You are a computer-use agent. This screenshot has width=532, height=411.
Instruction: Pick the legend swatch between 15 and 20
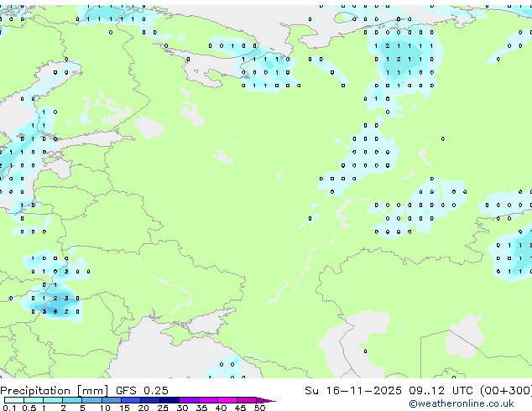point(131,400)
